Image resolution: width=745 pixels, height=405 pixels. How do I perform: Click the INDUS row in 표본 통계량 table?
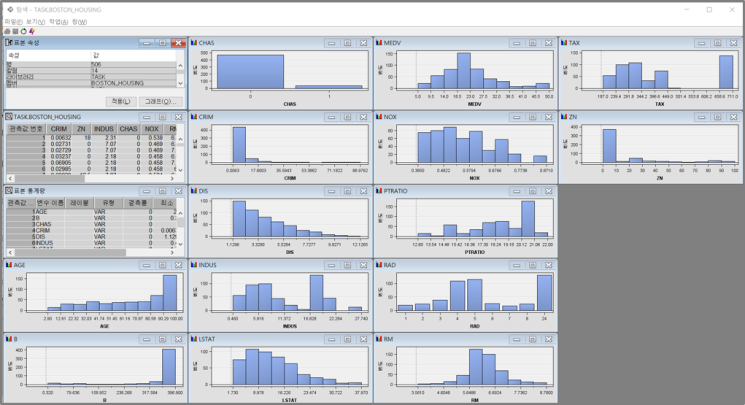pos(91,242)
